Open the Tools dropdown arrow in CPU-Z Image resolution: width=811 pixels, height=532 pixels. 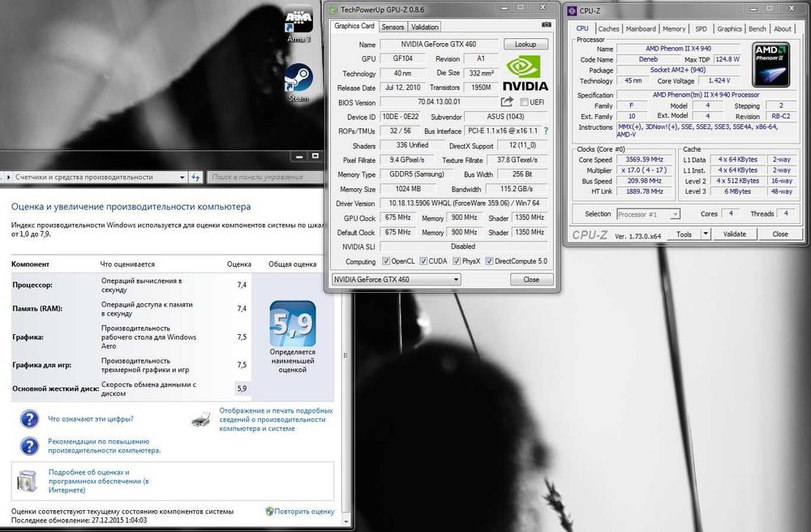point(706,234)
